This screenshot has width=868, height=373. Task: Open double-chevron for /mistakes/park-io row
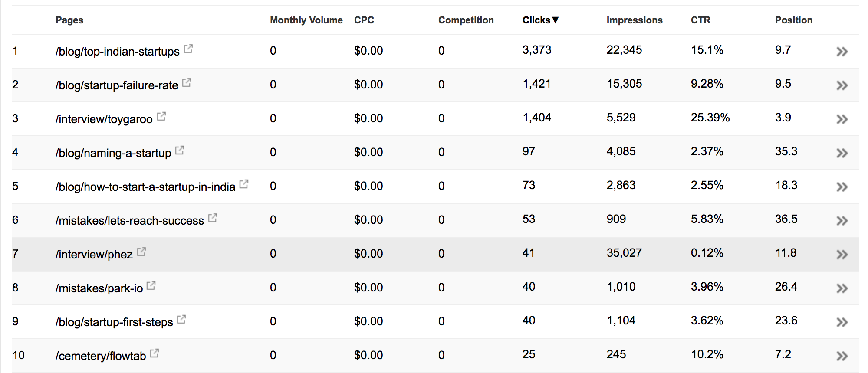click(x=842, y=288)
